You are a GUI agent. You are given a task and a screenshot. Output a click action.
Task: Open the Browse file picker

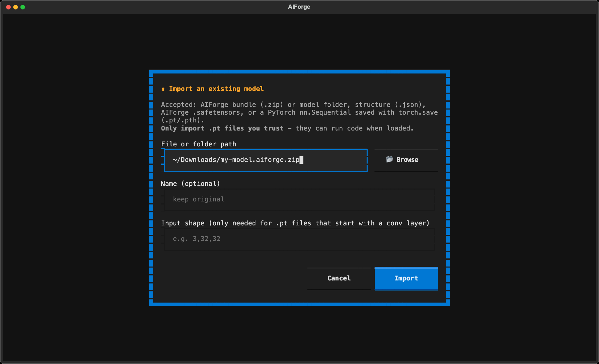[x=406, y=160]
